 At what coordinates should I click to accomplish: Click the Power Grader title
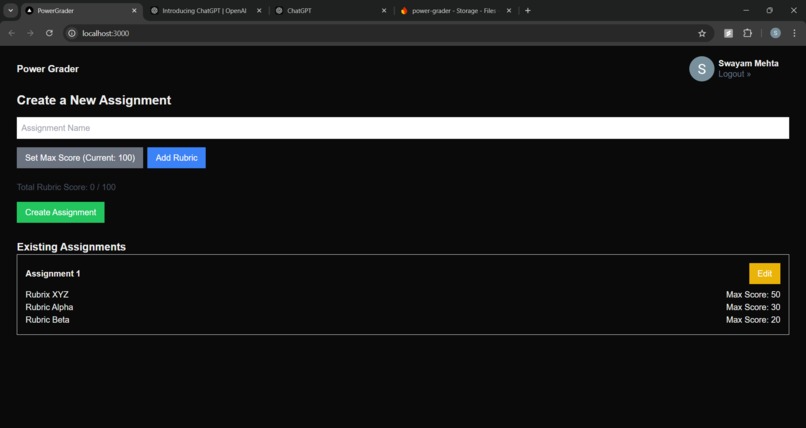pos(48,69)
